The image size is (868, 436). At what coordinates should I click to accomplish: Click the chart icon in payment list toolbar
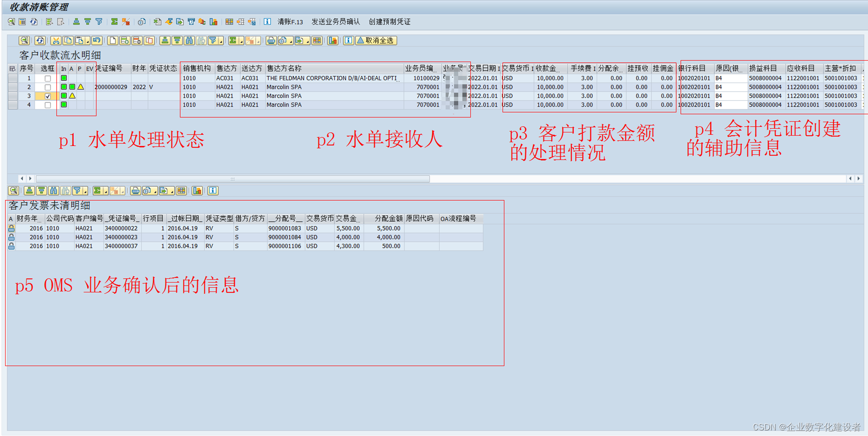click(x=332, y=41)
